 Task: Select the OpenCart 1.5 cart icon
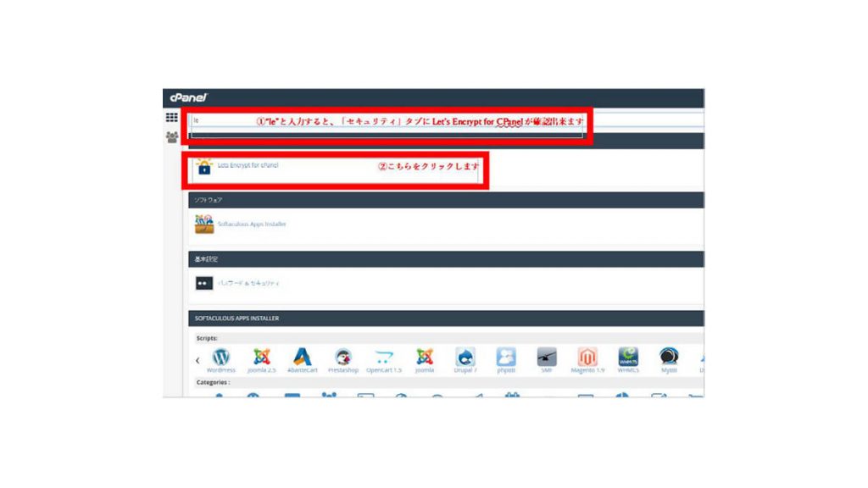[384, 358]
